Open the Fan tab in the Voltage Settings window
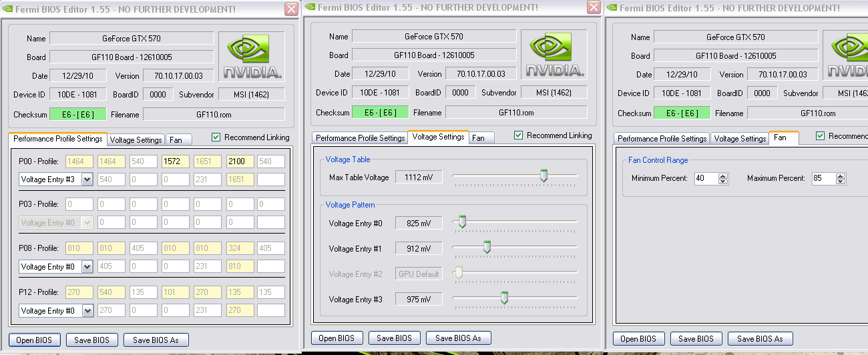The width and height of the screenshot is (868, 355). click(481, 138)
